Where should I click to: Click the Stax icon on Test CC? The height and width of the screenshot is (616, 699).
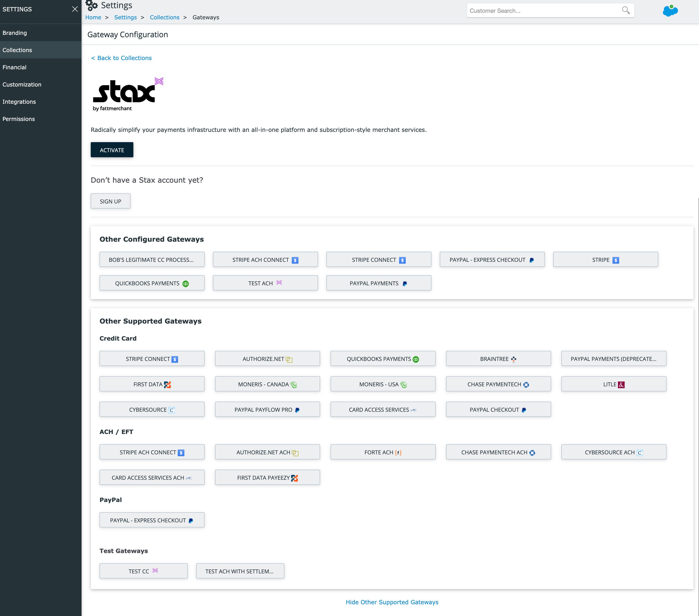pyautogui.click(x=155, y=570)
